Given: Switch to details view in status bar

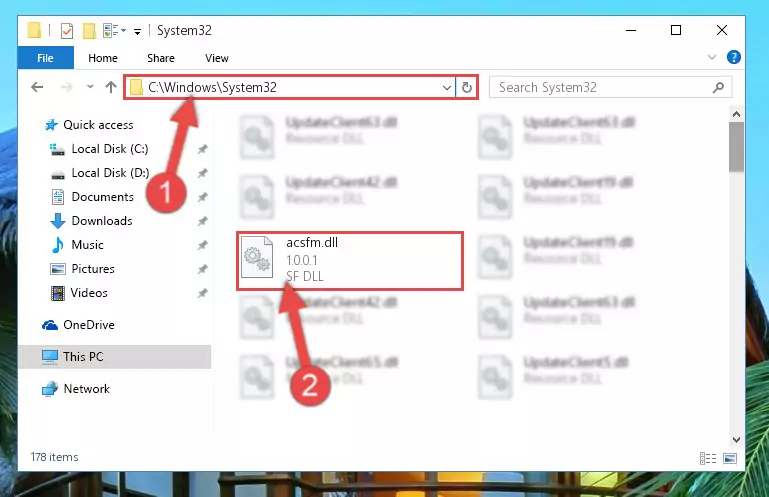Looking at the screenshot, I should pos(708,459).
